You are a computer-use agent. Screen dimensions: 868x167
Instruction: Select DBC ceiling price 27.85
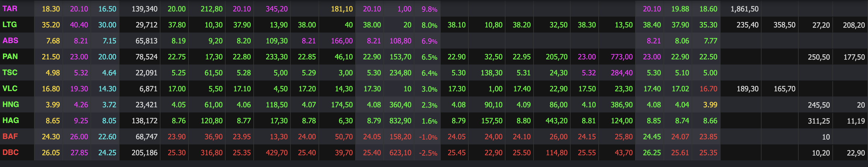pos(79,153)
